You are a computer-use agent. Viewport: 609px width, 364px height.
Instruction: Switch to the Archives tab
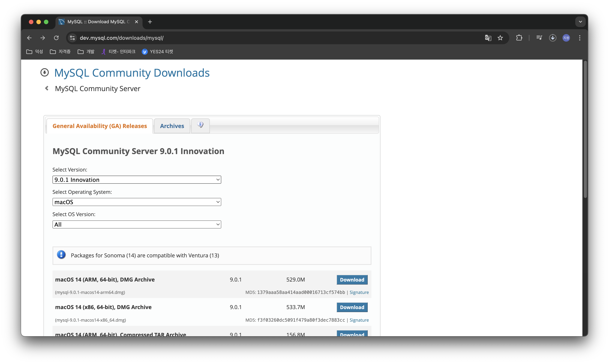(172, 126)
